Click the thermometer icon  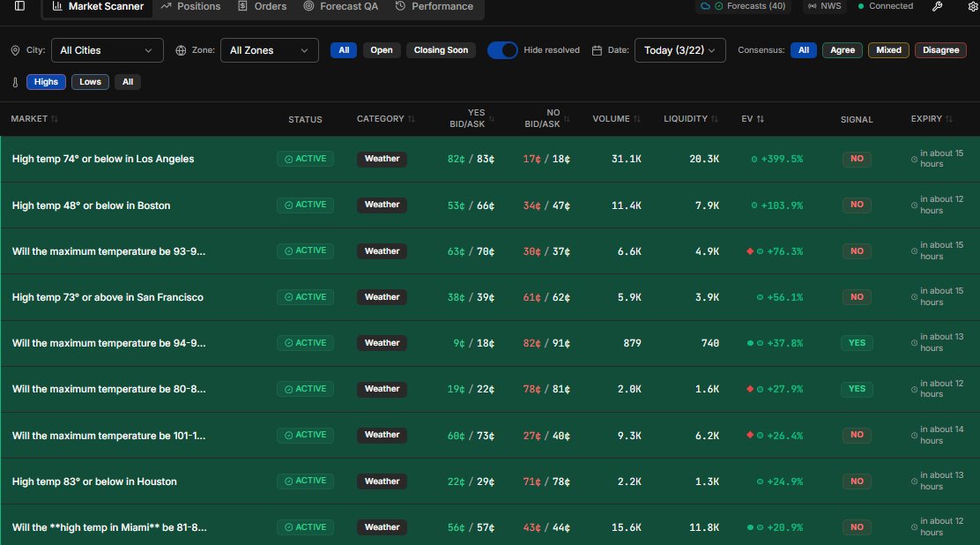click(x=16, y=82)
